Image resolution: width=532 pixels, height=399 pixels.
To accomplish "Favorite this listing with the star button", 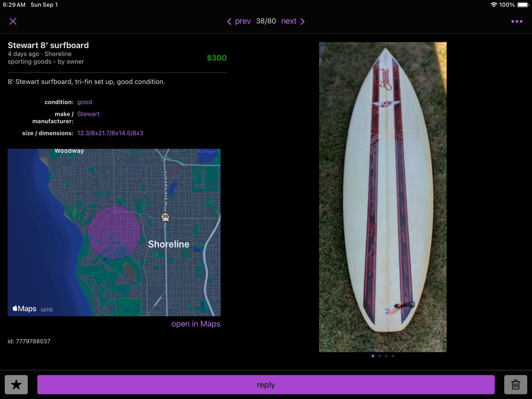I will [x=16, y=385].
